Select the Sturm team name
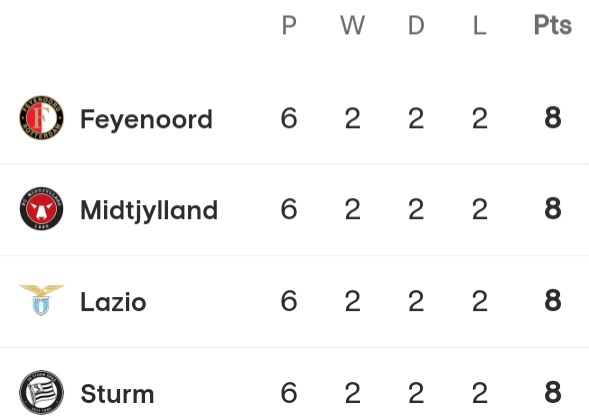 click(x=117, y=394)
